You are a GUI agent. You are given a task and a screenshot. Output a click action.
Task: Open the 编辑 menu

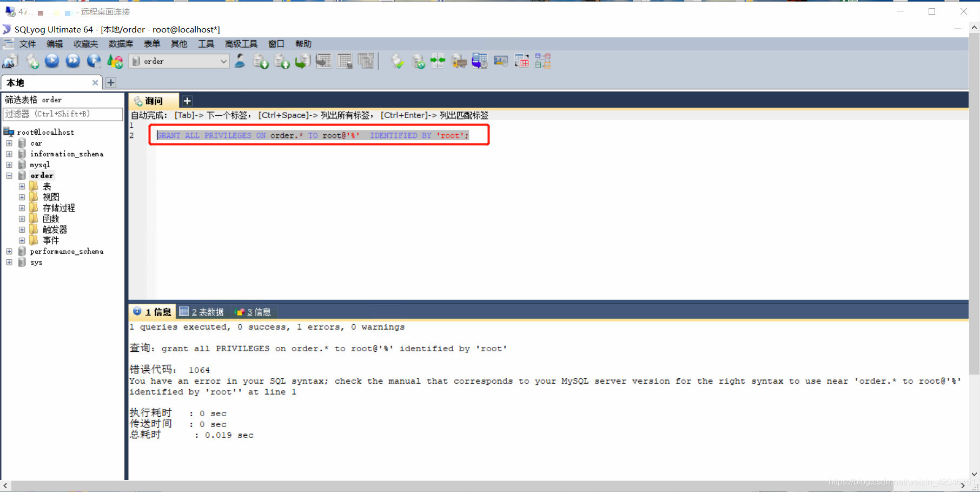click(55, 44)
